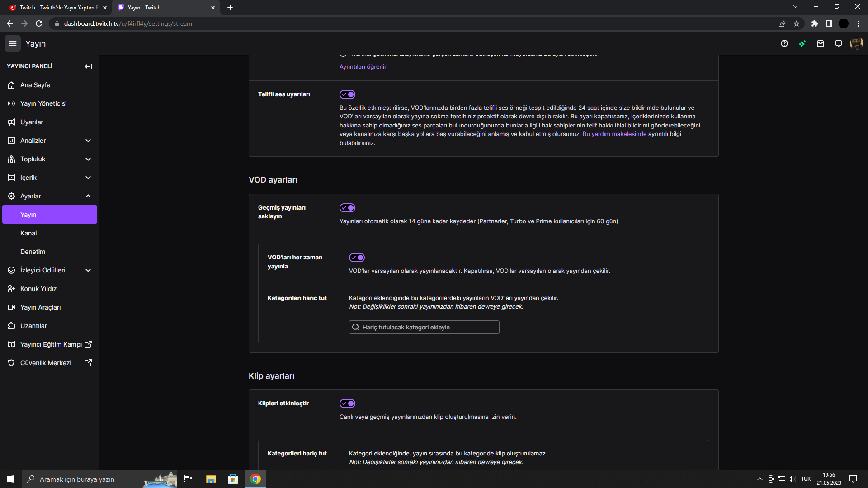This screenshot has height=488, width=868.
Task: Collapse the Ayarlar section chevron
Action: coord(88,196)
